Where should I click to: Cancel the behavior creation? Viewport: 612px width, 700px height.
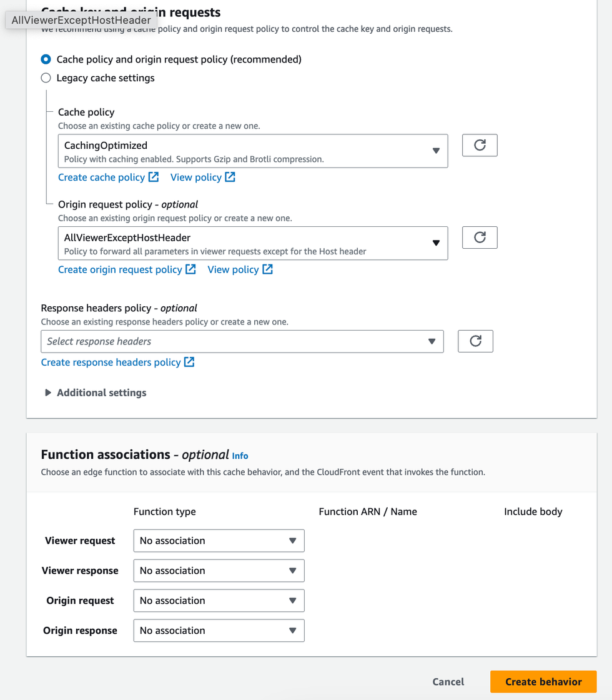pyautogui.click(x=448, y=682)
